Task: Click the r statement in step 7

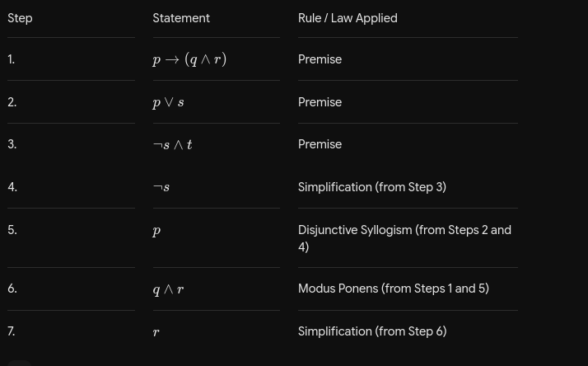Action: [156, 332]
